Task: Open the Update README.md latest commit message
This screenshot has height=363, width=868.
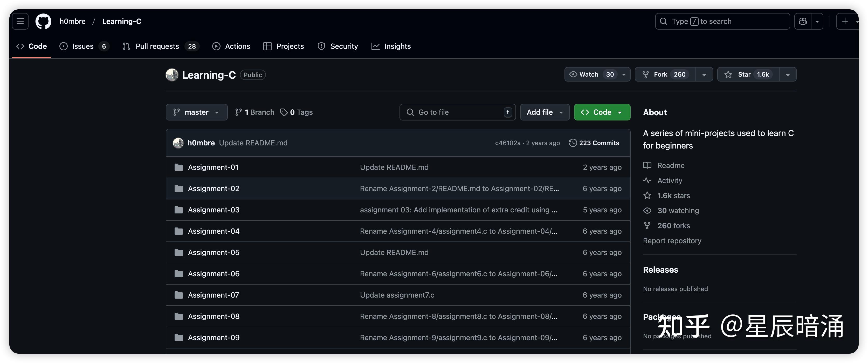Action: point(253,143)
